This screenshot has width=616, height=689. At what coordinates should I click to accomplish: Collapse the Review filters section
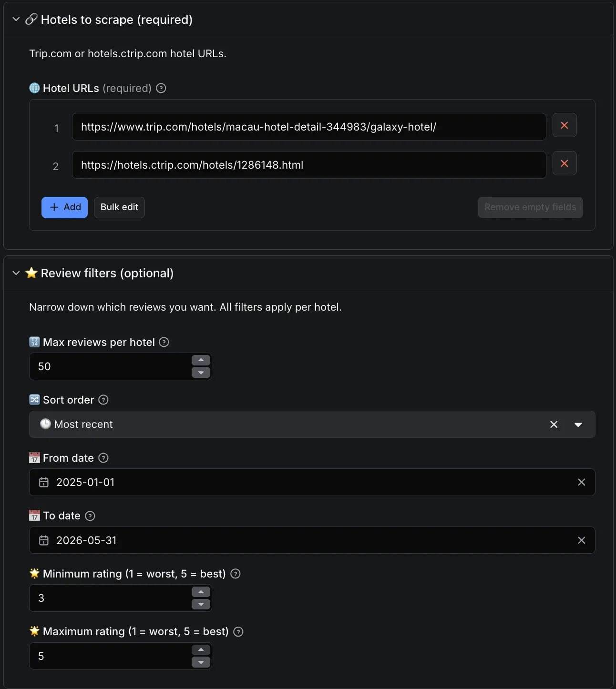coord(16,273)
